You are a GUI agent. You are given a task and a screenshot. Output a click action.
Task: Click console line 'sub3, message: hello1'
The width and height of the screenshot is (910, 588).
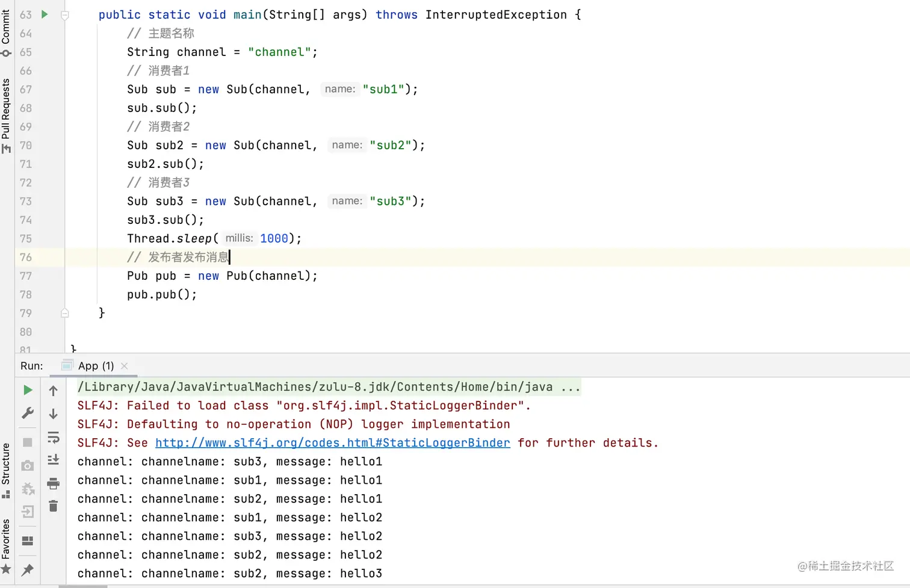[x=230, y=462]
